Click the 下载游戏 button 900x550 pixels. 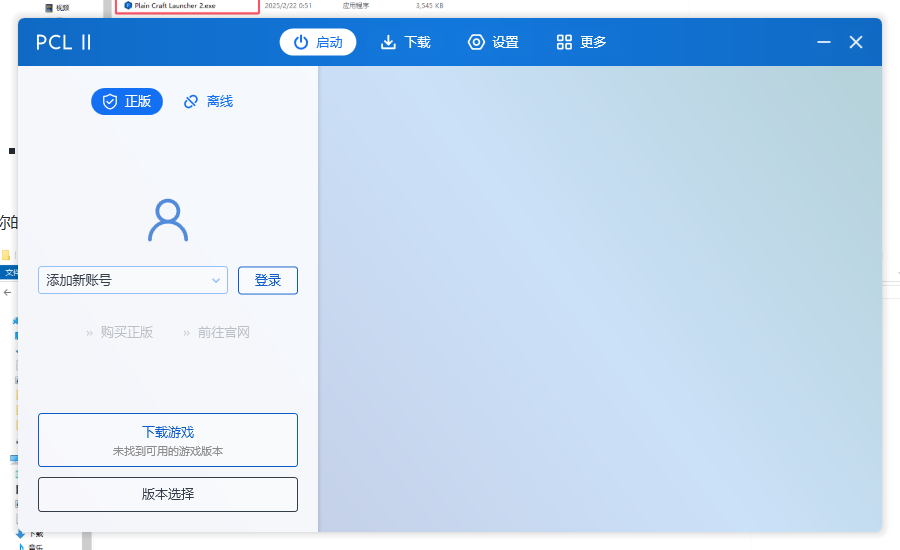(168, 440)
